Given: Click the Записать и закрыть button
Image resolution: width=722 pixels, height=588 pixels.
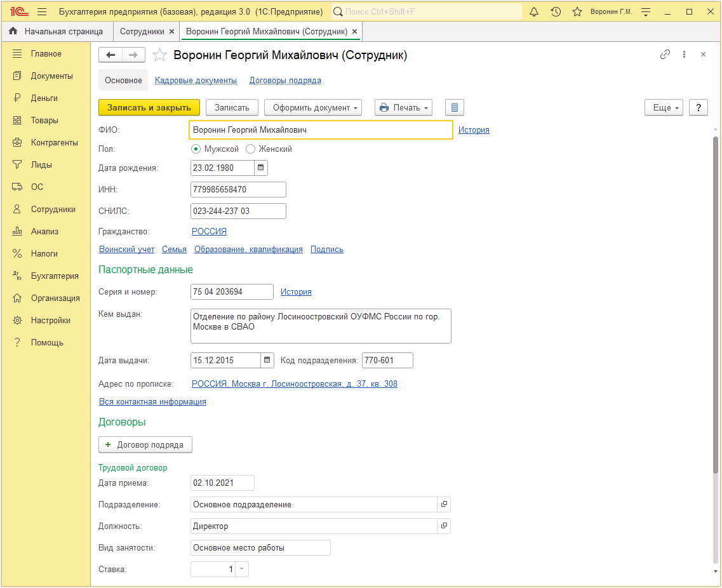Looking at the screenshot, I should pos(149,107).
